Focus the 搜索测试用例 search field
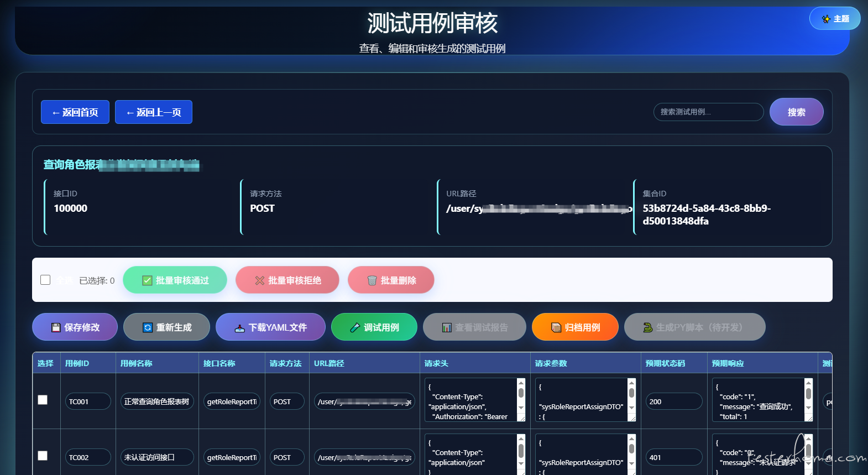This screenshot has height=475, width=868. click(x=708, y=112)
